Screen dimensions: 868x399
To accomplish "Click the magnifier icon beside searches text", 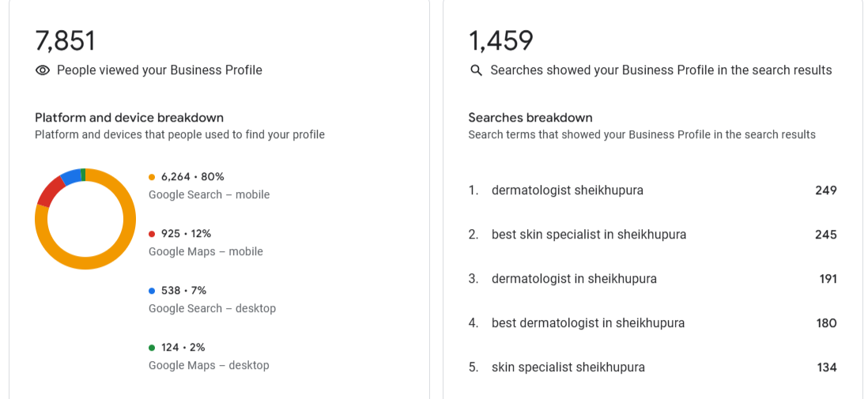I will 476,70.
